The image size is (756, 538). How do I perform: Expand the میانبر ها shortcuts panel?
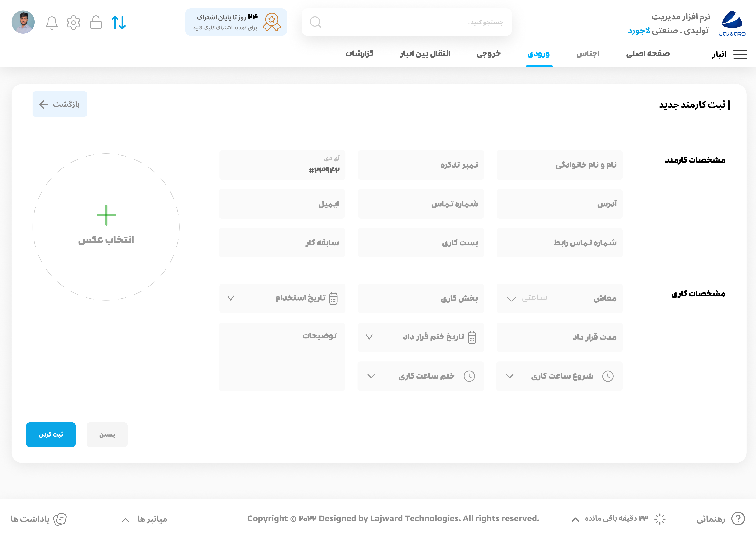pos(125,520)
